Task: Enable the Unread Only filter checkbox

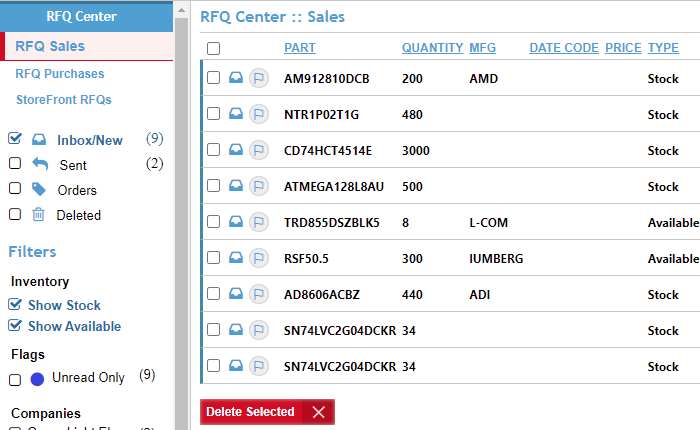Action: tap(15, 379)
